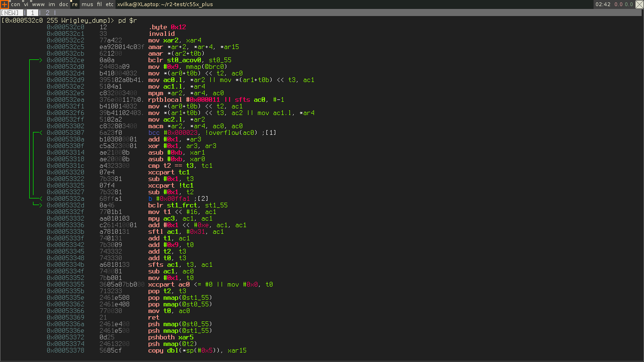644x362 pixels.
Task: Click "mov t0, ac0" instruction
Action: pos(169,311)
